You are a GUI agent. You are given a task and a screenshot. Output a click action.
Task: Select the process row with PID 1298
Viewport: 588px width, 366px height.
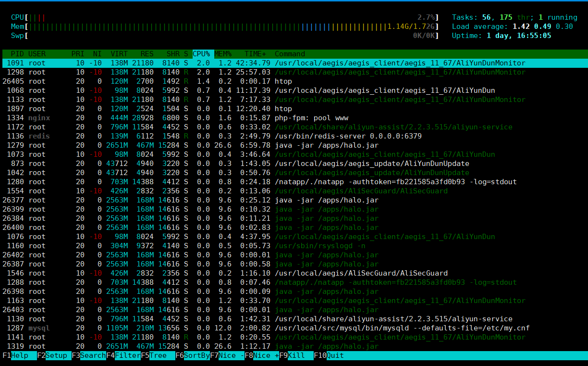click(x=294, y=72)
